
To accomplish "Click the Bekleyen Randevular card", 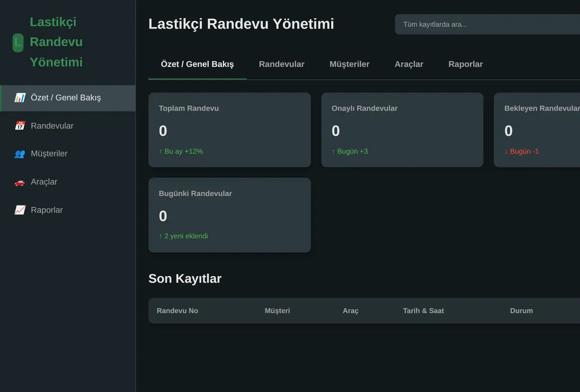I will 537,130.
